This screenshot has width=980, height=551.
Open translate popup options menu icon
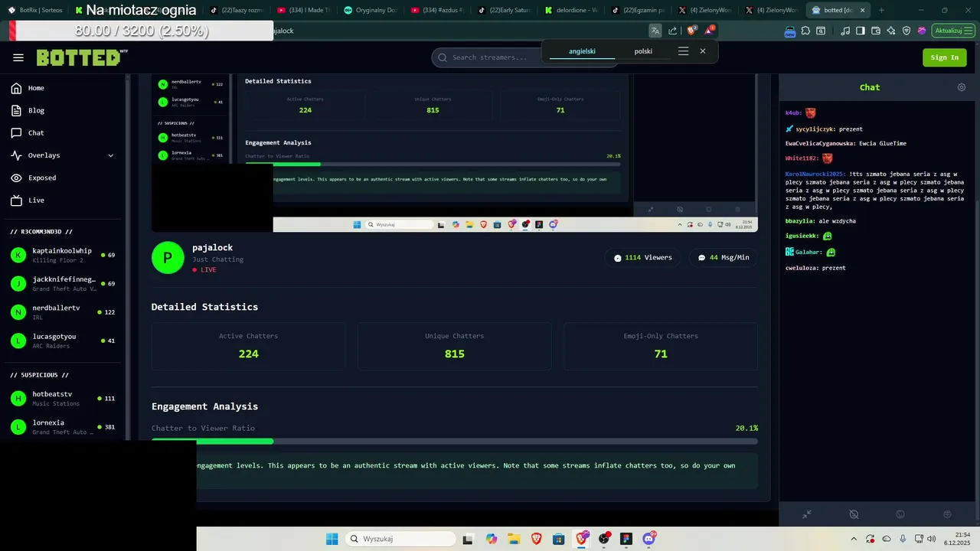684,51
